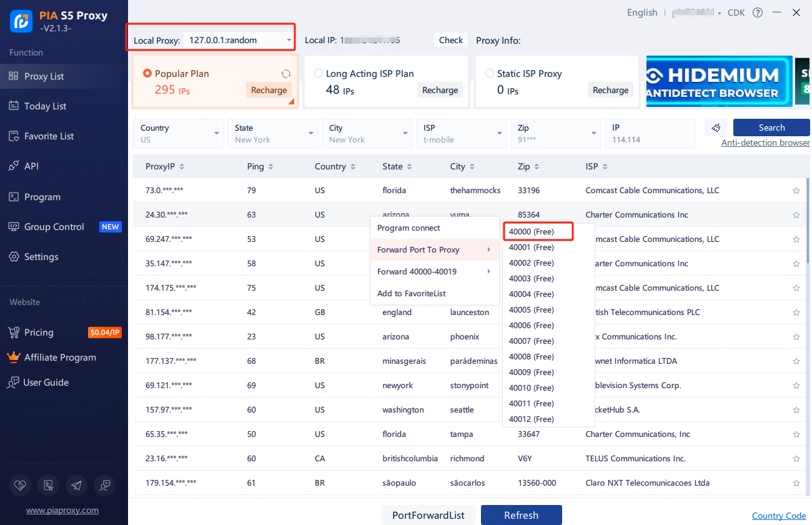Open the account name dropdown arrow
The height and width of the screenshot is (525, 812).
(720, 13)
